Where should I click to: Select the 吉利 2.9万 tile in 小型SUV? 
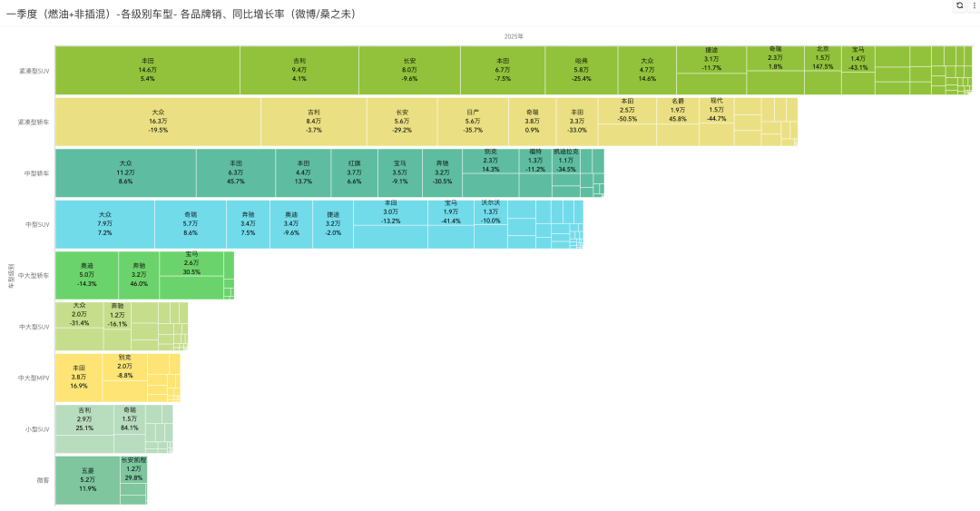point(84,420)
